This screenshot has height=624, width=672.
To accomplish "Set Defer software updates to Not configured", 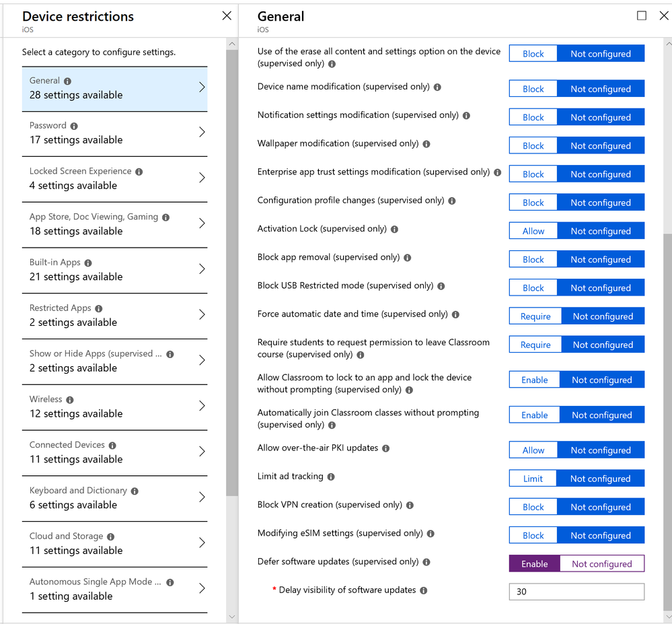I will pos(602,564).
